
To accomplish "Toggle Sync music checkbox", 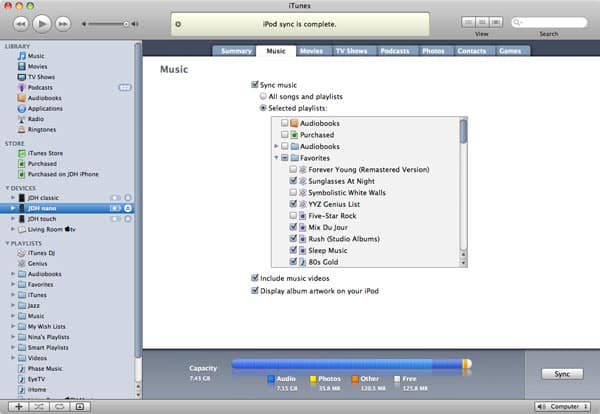I will (254, 85).
